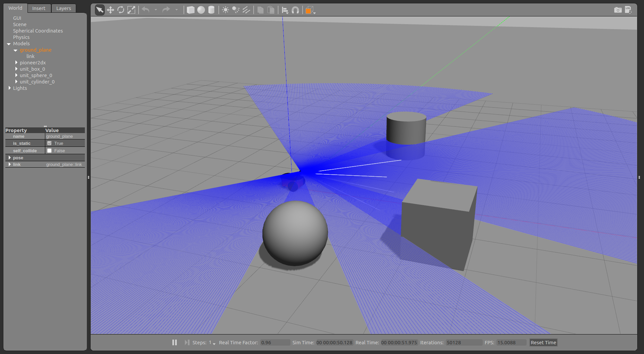
Task: Open the Layers tab
Action: click(63, 8)
